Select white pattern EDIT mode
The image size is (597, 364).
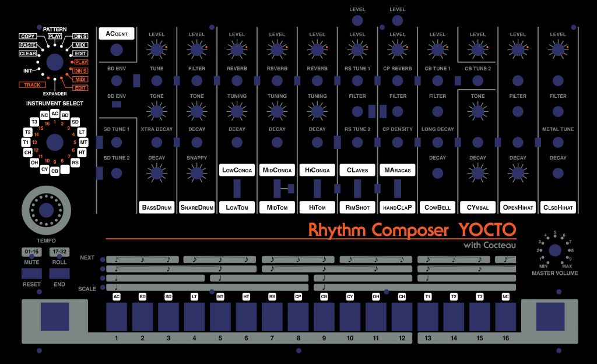coord(80,54)
